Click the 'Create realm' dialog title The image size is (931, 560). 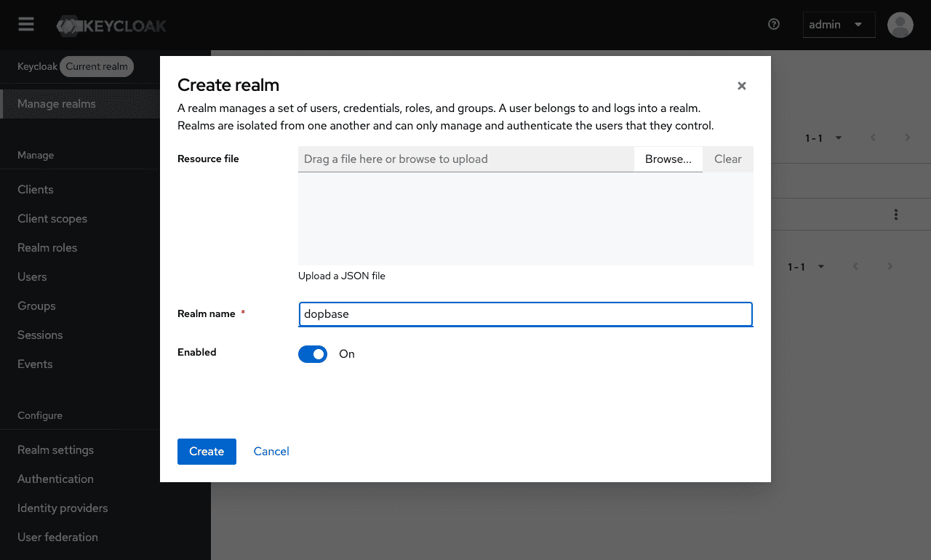pos(228,85)
